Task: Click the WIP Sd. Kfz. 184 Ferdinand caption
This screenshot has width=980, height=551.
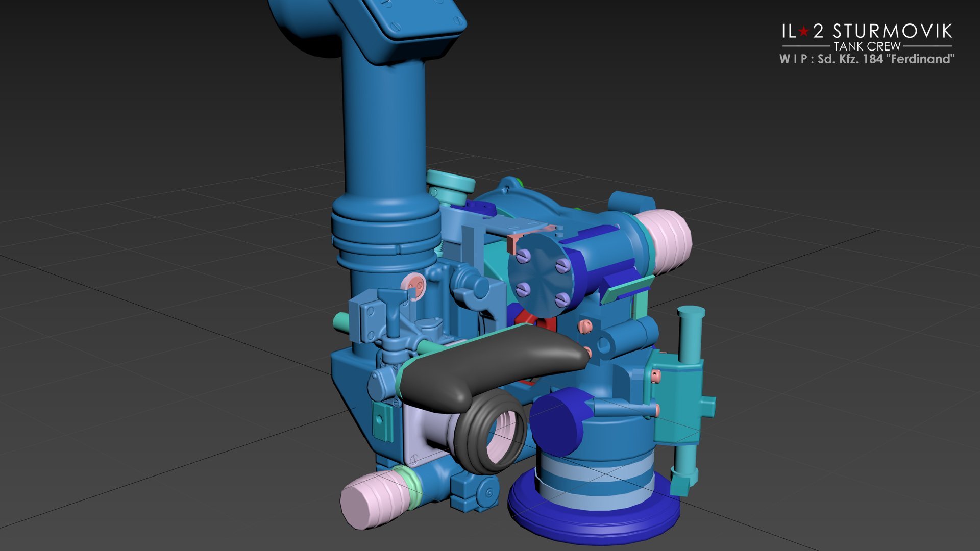Action: 867,59
